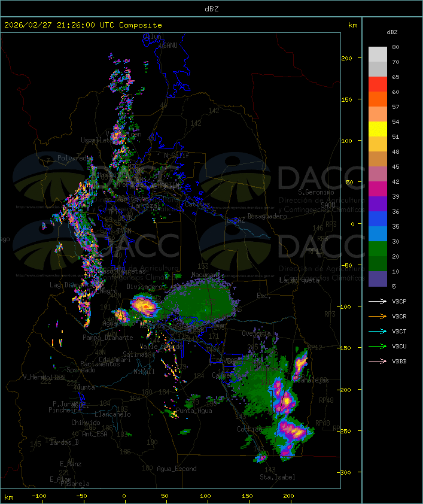Click the Llancanelo place label
This screenshot has width=423, height=504.
112,414
